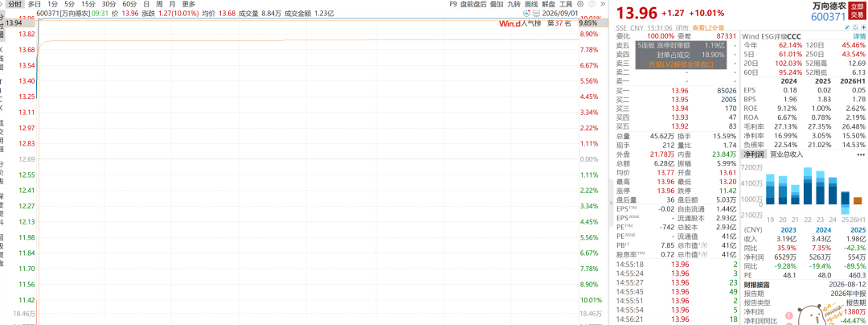Click the plus add-to-watchlist icon

862,27
